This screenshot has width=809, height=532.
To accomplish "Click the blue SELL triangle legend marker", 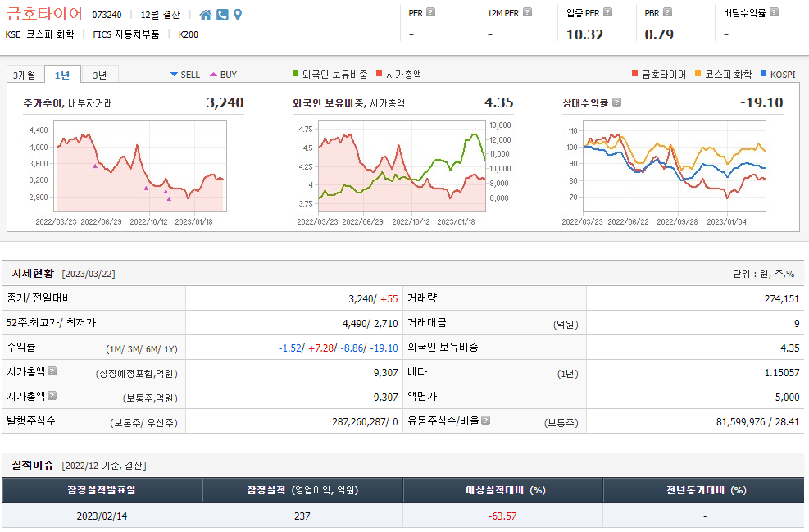I will pos(174,75).
